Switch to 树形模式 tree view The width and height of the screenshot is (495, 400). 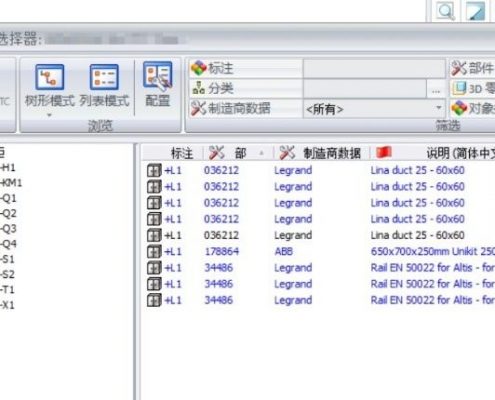pyautogui.click(x=49, y=85)
